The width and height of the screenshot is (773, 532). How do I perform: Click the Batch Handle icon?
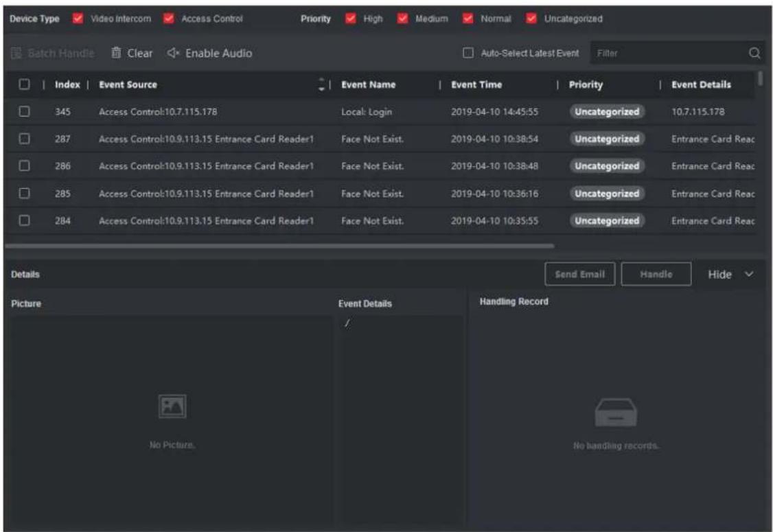[x=16, y=54]
